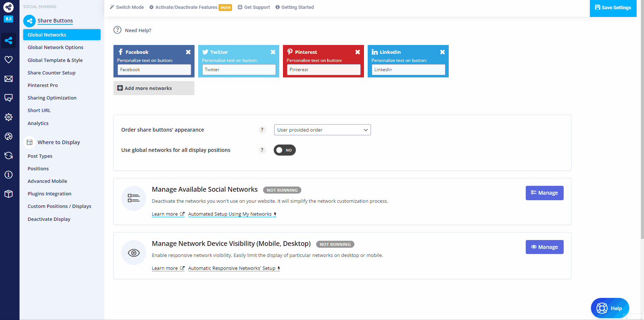Open the order share buttons dropdown
The height and width of the screenshot is (320, 644).
point(322,130)
